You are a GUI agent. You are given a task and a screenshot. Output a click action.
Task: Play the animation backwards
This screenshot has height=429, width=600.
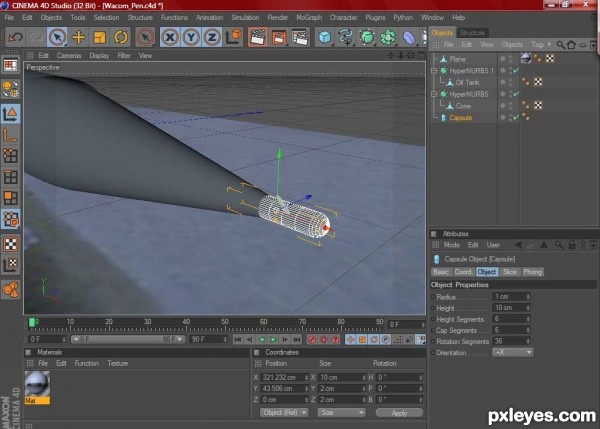coord(261,339)
